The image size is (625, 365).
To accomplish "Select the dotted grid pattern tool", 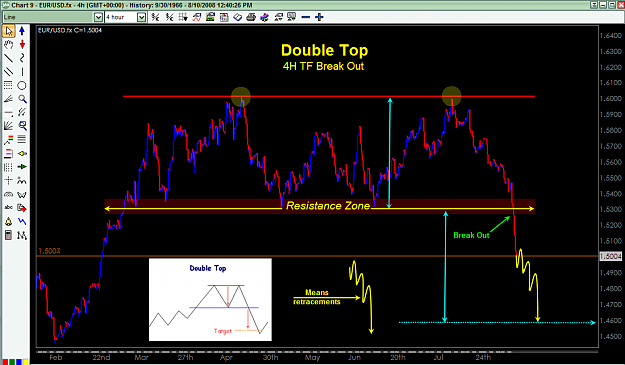I will [x=9, y=167].
